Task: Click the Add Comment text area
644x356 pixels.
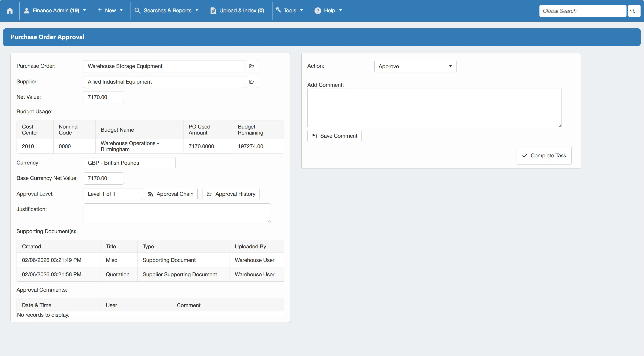Action: coord(434,108)
